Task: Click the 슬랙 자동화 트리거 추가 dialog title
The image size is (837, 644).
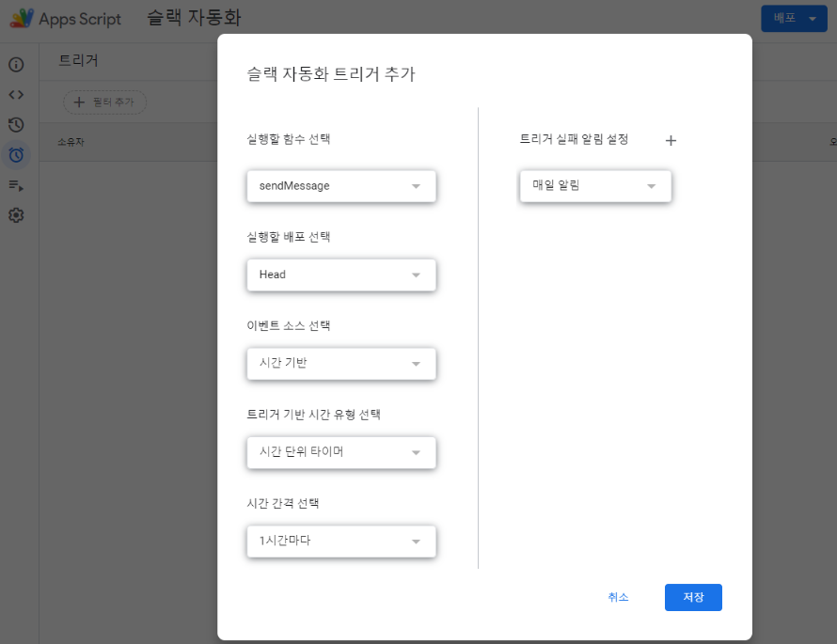Action: click(330, 74)
